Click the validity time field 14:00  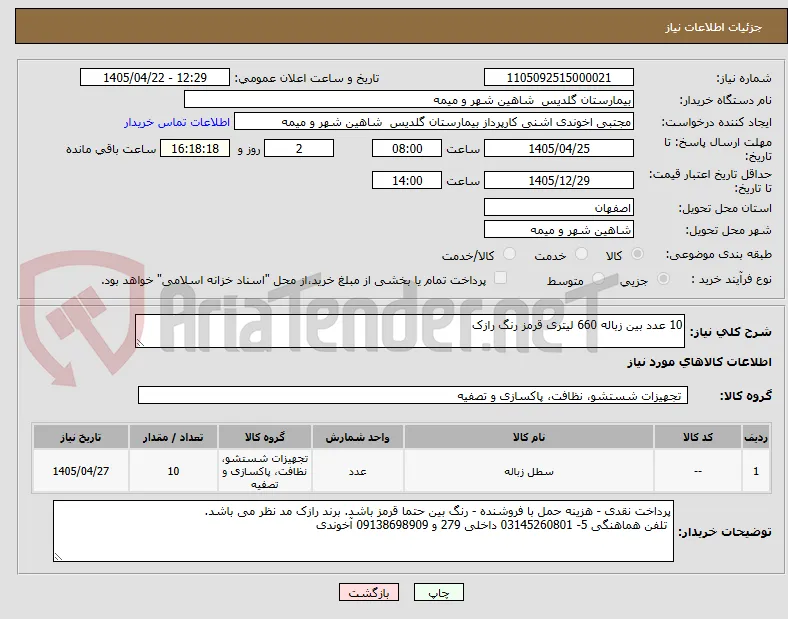pyautogui.click(x=407, y=180)
